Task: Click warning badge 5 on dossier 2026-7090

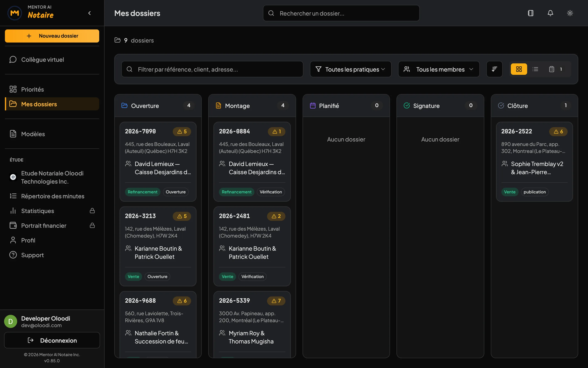Action: 182,132
